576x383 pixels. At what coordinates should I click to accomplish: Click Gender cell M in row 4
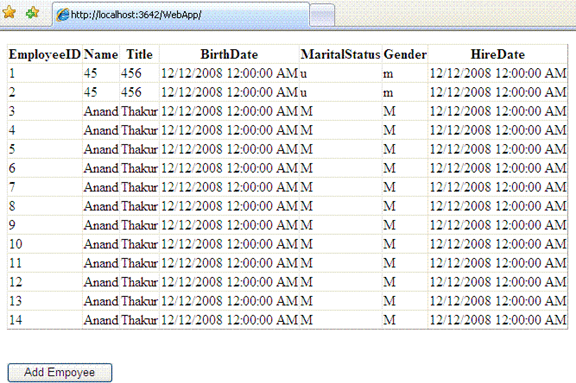(x=405, y=130)
